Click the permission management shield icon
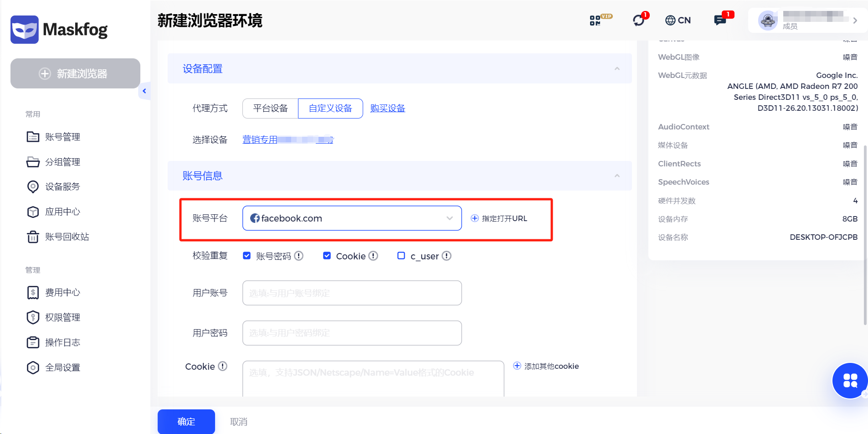868x434 pixels. tap(33, 317)
